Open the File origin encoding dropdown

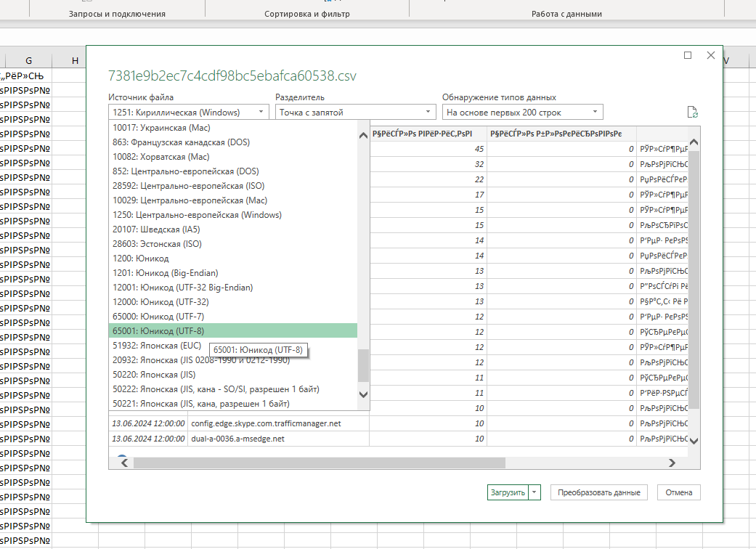[189, 112]
